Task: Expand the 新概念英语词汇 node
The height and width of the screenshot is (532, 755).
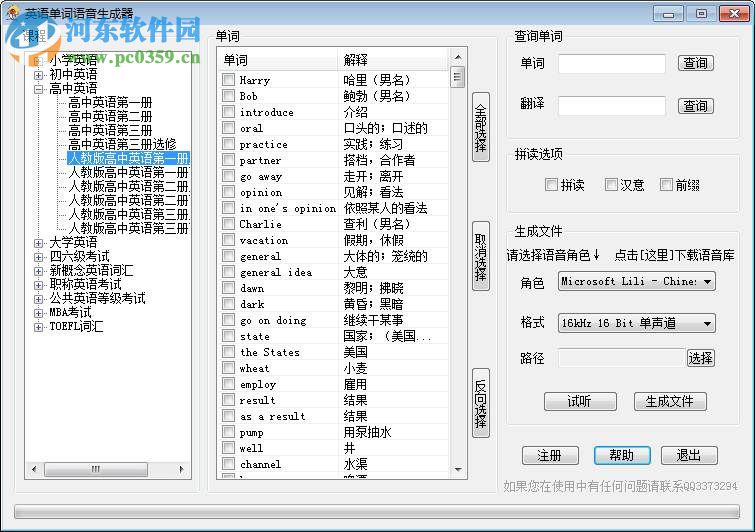Action: (x=39, y=271)
